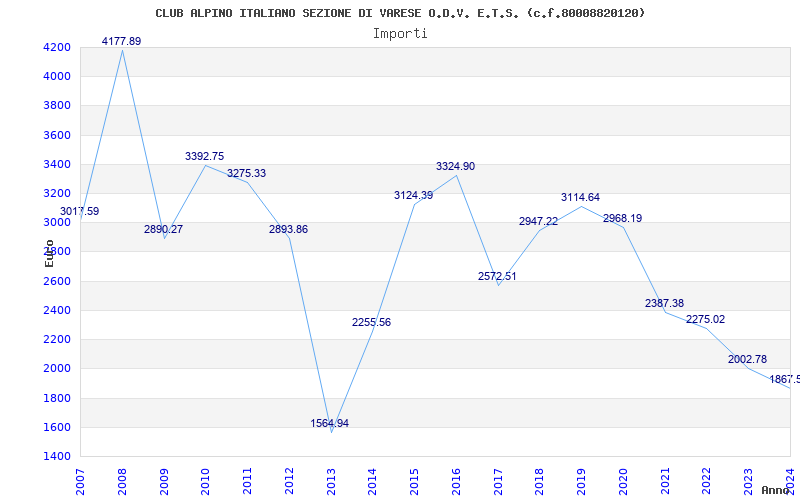Click the y-axis value 4000

pyautogui.click(x=57, y=77)
